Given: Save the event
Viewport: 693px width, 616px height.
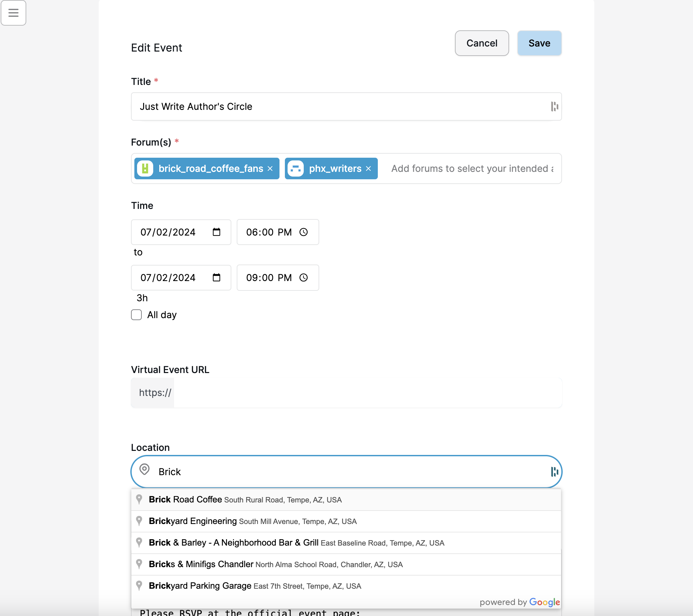Looking at the screenshot, I should click(539, 43).
